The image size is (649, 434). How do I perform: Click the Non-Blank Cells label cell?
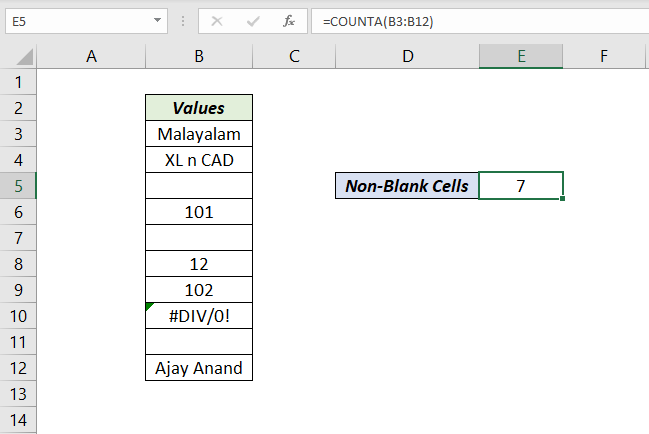(407, 185)
